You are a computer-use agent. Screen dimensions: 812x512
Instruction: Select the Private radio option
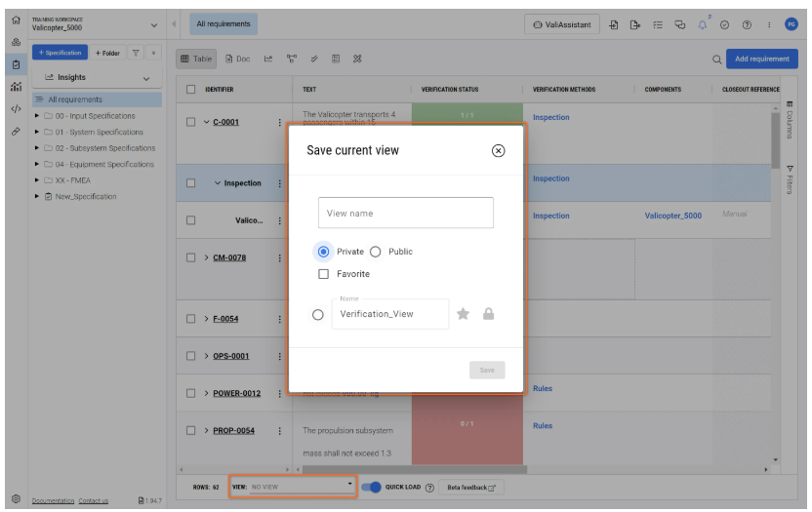click(323, 252)
